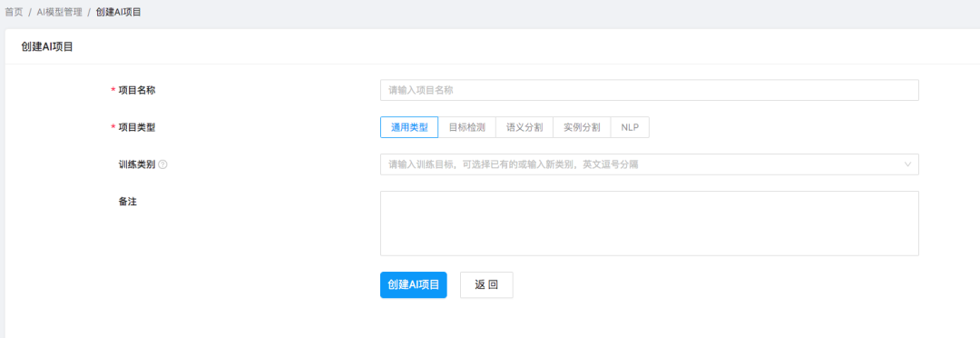Select the 通用类型 project type
Screen dimensions: 980x338
[409, 127]
